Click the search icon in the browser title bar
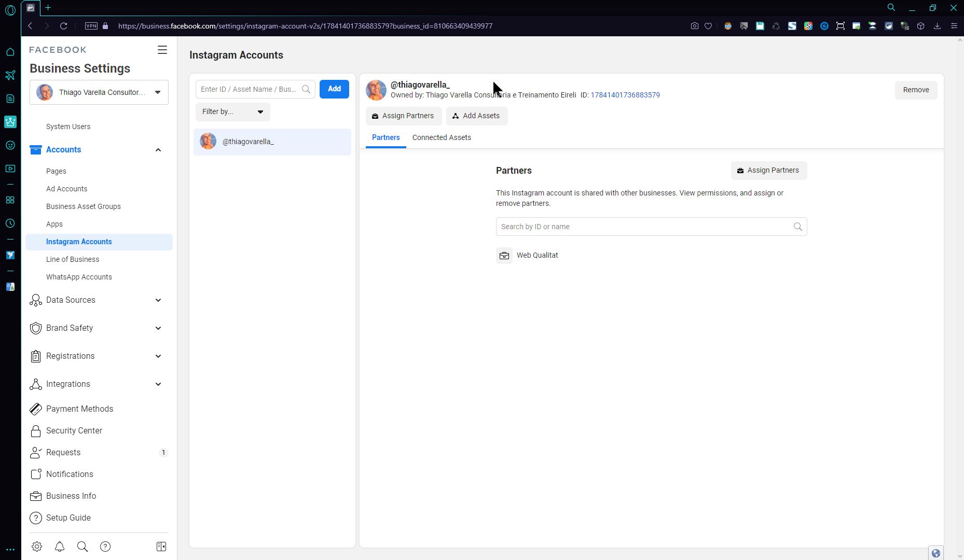 pos(891,8)
